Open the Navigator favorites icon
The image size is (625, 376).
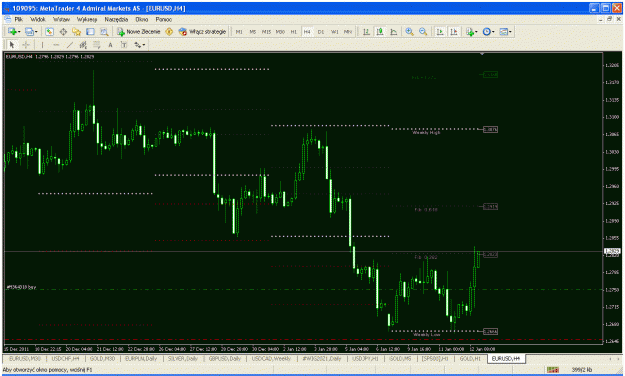tap(77, 31)
